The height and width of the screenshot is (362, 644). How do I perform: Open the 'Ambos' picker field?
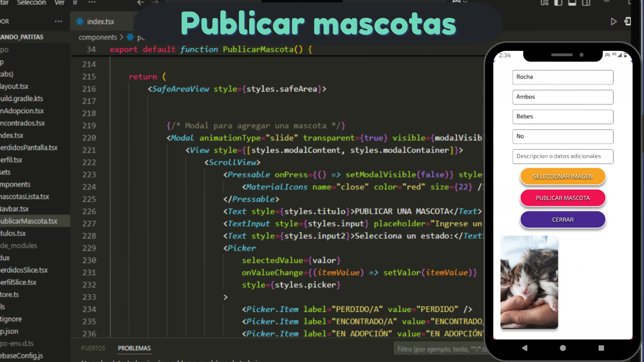point(563,97)
